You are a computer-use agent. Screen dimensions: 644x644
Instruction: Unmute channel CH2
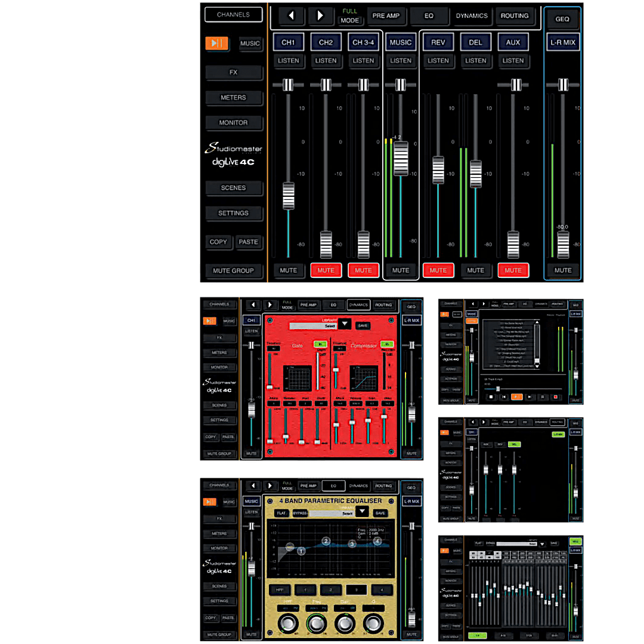[x=326, y=270]
